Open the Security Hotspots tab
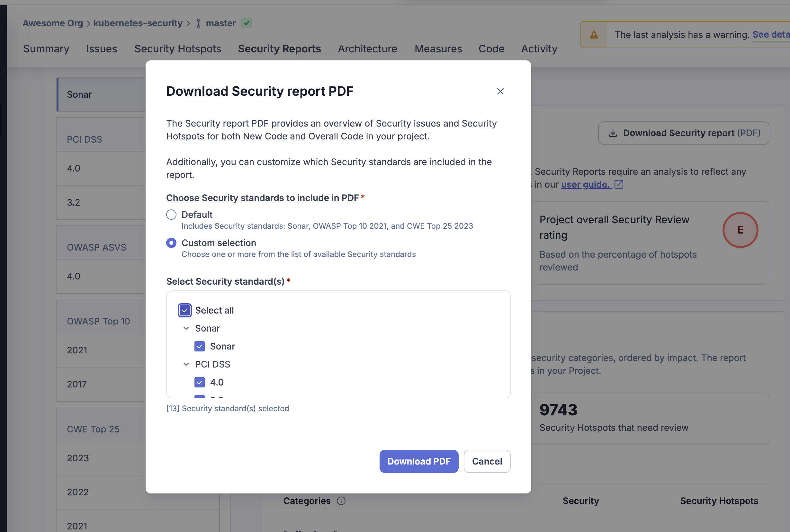This screenshot has width=790, height=532. point(177,49)
